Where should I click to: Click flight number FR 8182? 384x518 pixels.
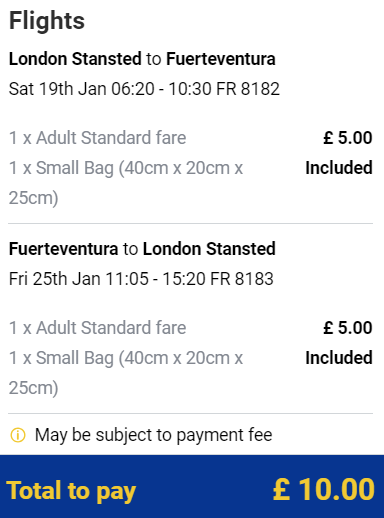(248, 89)
